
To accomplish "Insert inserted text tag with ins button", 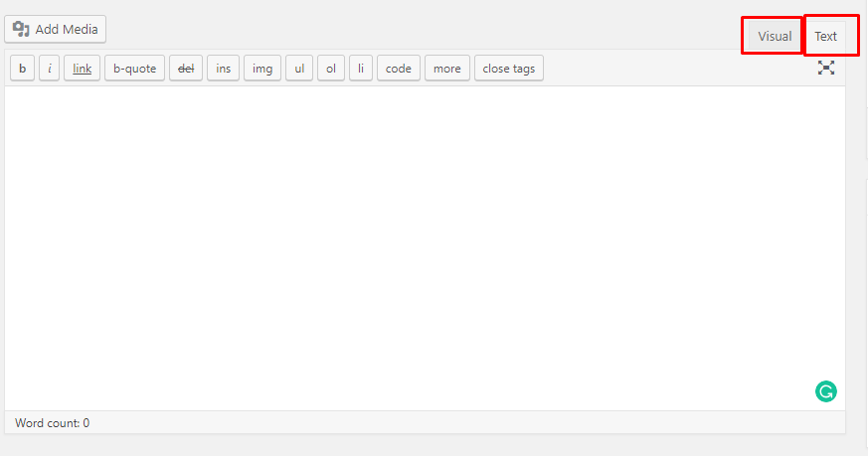I will click(x=223, y=69).
